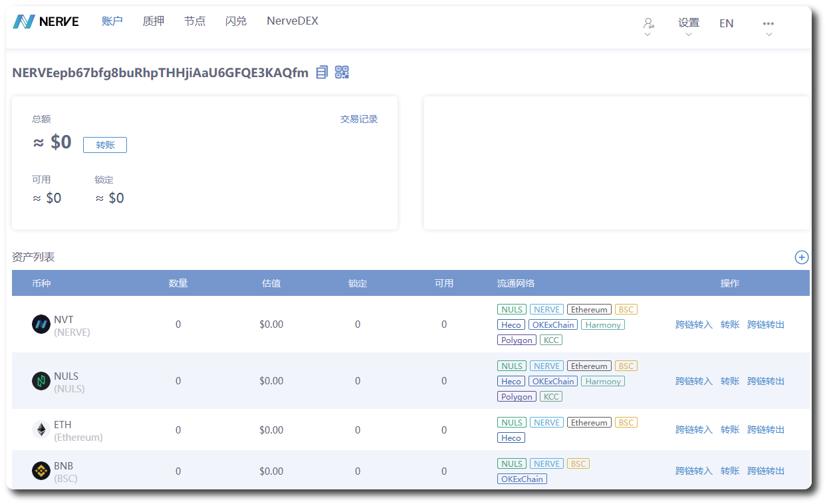Click the NVT coin icon
827x504 pixels.
pyautogui.click(x=41, y=324)
